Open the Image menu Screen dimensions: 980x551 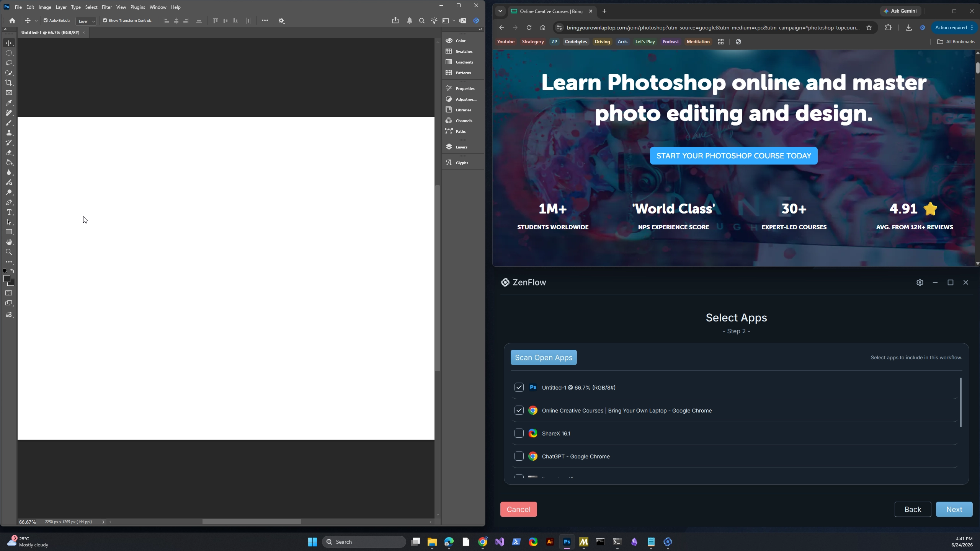[x=45, y=7]
